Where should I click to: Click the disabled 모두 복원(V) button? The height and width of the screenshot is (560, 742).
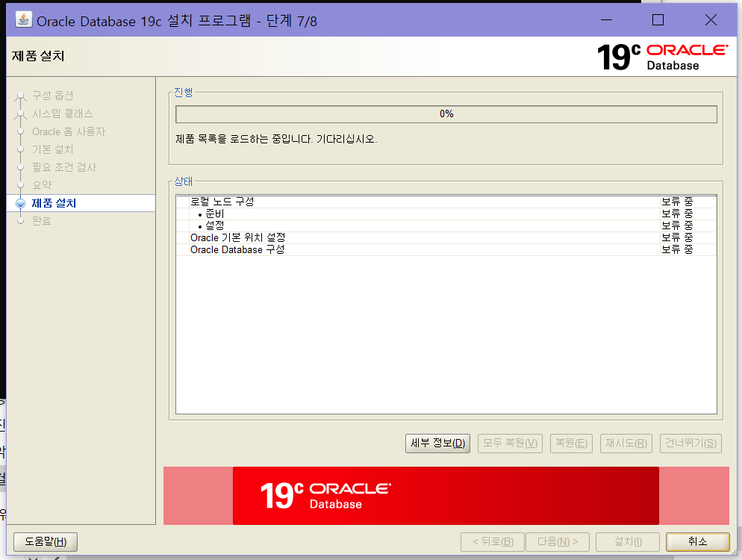click(x=510, y=444)
